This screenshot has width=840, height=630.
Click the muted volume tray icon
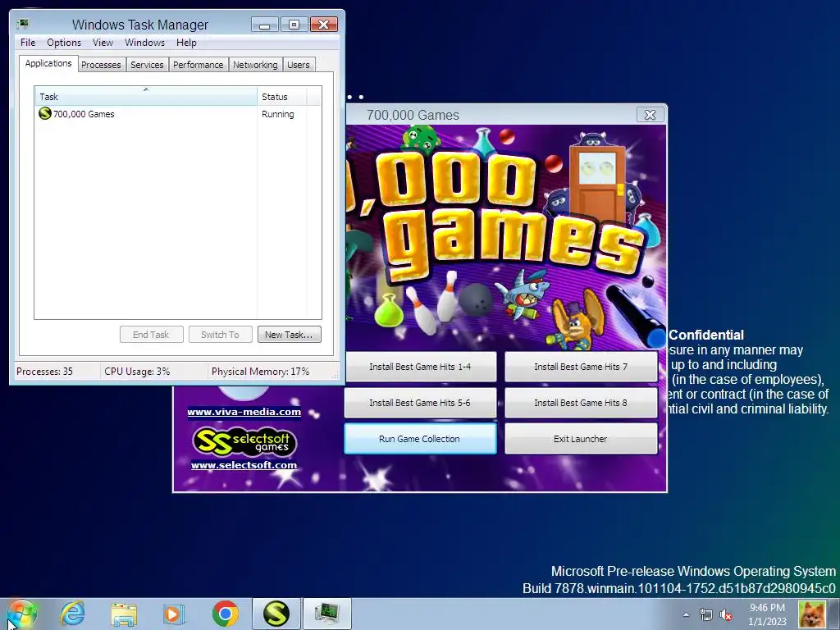(726, 614)
